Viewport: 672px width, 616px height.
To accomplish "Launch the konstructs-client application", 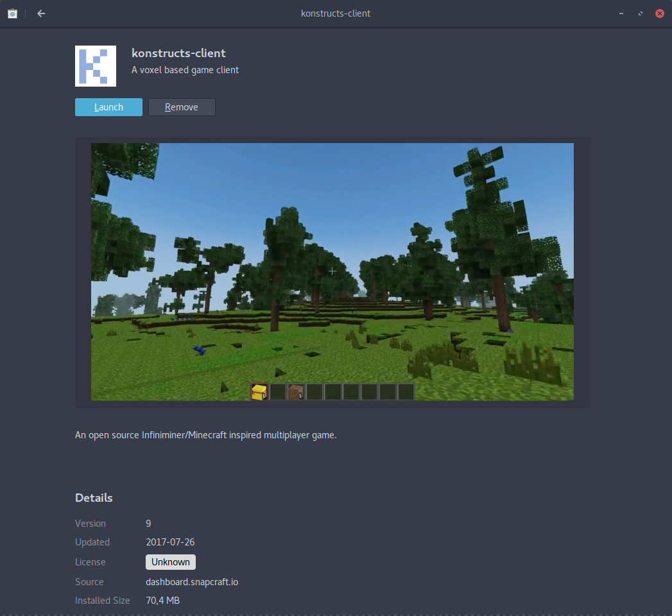I will 109,107.
